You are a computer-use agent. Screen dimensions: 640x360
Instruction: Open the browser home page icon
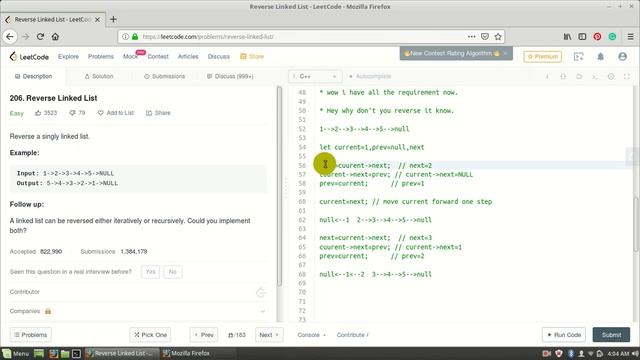pyautogui.click(x=55, y=37)
